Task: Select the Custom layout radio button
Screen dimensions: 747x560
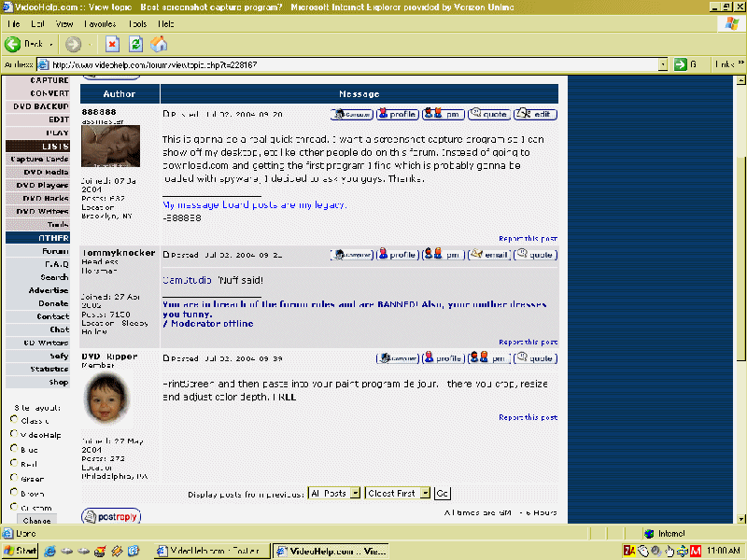Action: point(14,507)
